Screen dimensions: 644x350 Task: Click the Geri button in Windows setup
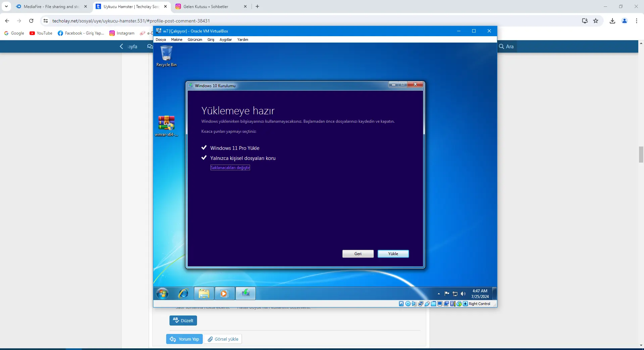tap(358, 254)
